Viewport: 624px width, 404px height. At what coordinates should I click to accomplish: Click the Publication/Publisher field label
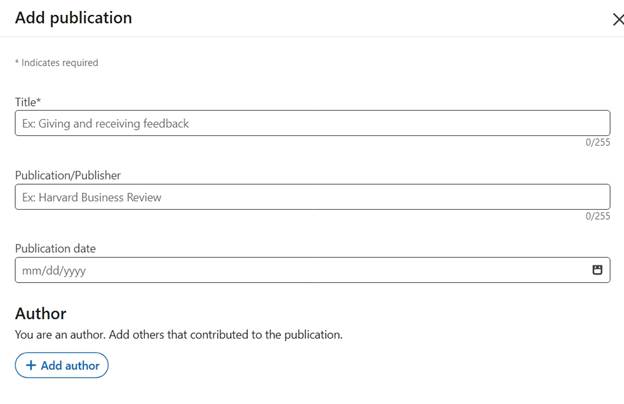pyautogui.click(x=68, y=175)
